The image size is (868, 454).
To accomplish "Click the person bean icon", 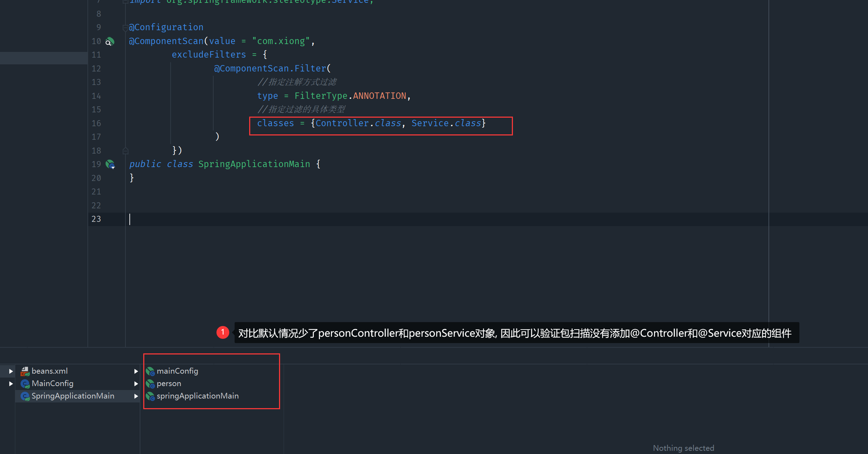I will [150, 384].
